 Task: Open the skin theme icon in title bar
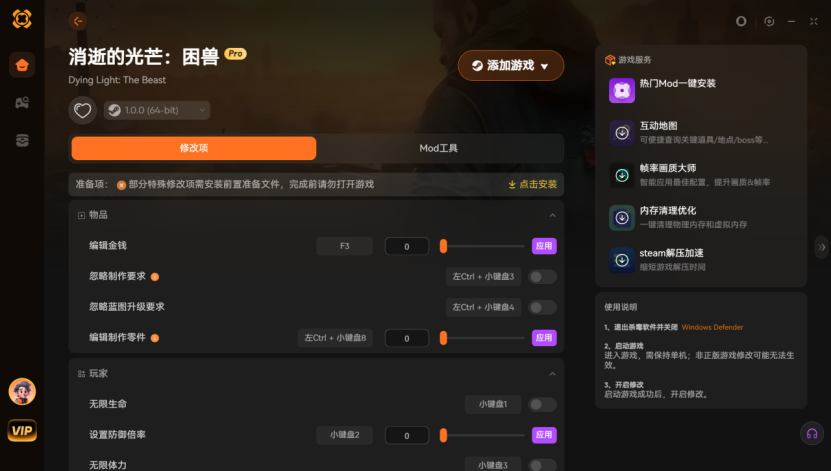[741, 21]
